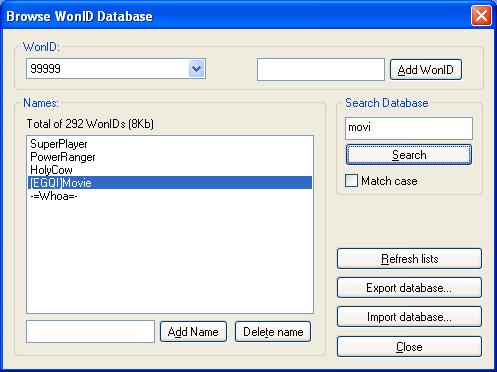Viewport: 497px width, 372px height.
Task: Select PowerRanger in the names list
Action: pyautogui.click(x=170, y=157)
